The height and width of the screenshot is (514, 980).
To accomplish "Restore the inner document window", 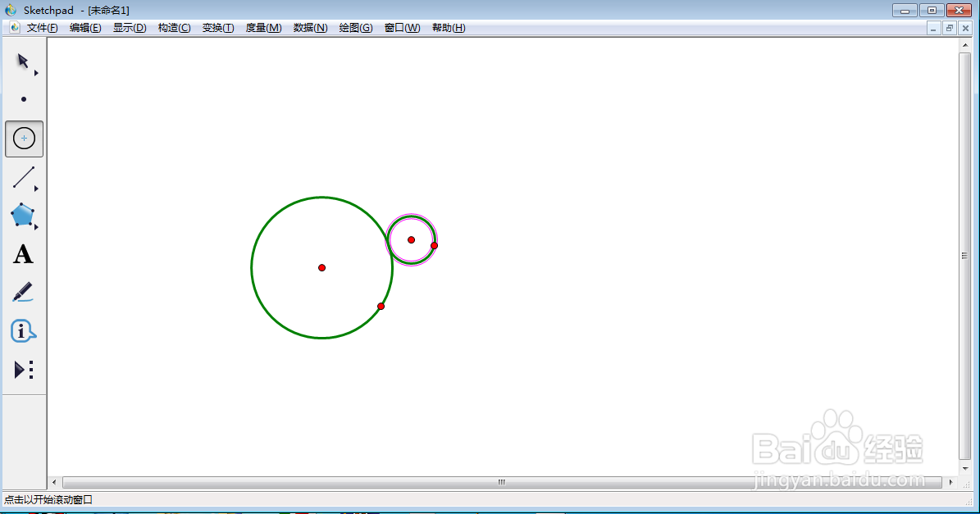I will point(950,28).
